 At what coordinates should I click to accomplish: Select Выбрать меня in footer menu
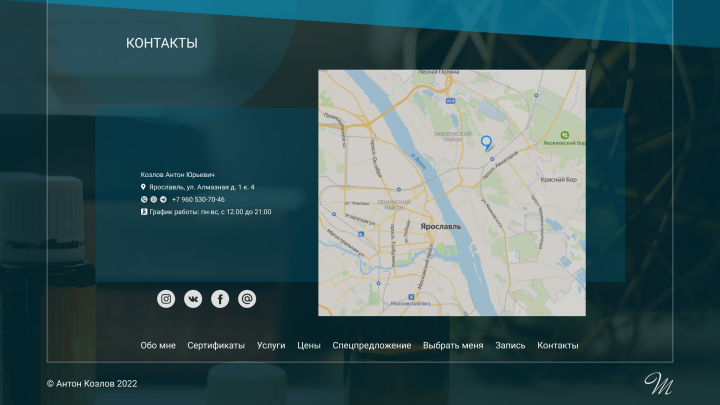[453, 345]
